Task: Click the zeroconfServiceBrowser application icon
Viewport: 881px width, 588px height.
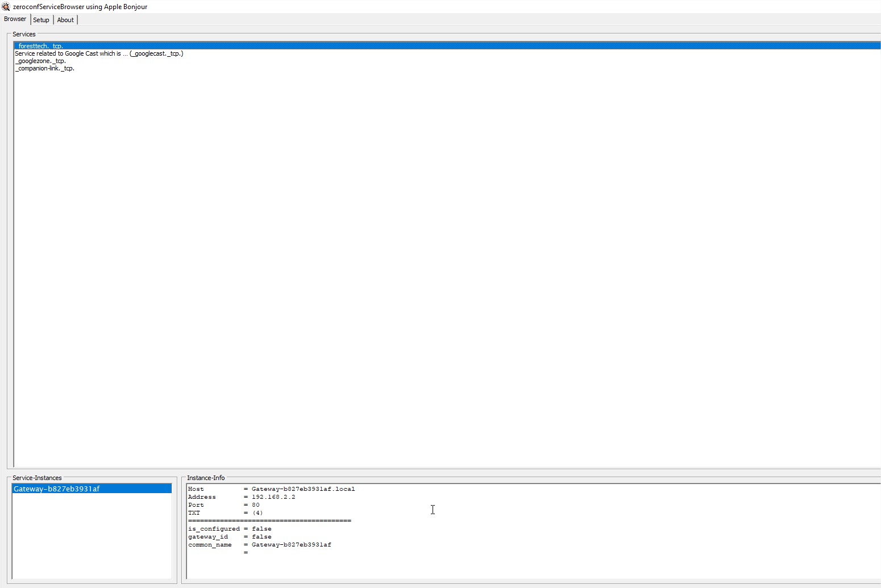Action: click(6, 7)
